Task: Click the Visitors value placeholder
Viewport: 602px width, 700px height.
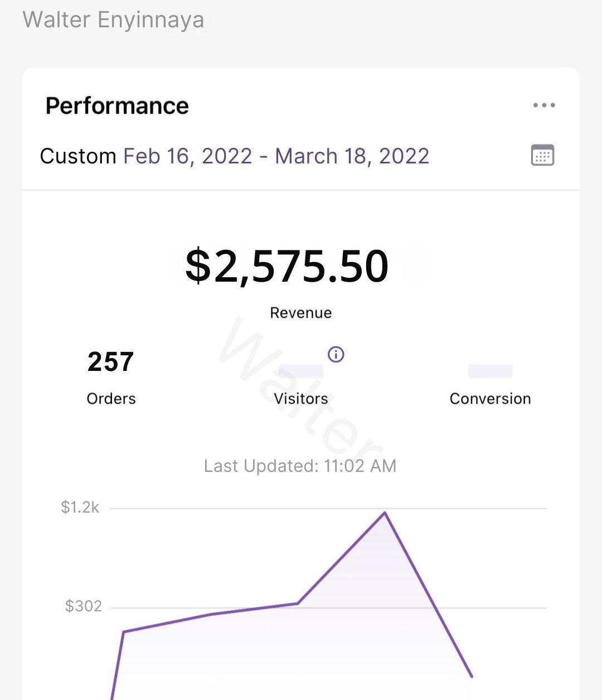Action: pyautogui.click(x=301, y=371)
